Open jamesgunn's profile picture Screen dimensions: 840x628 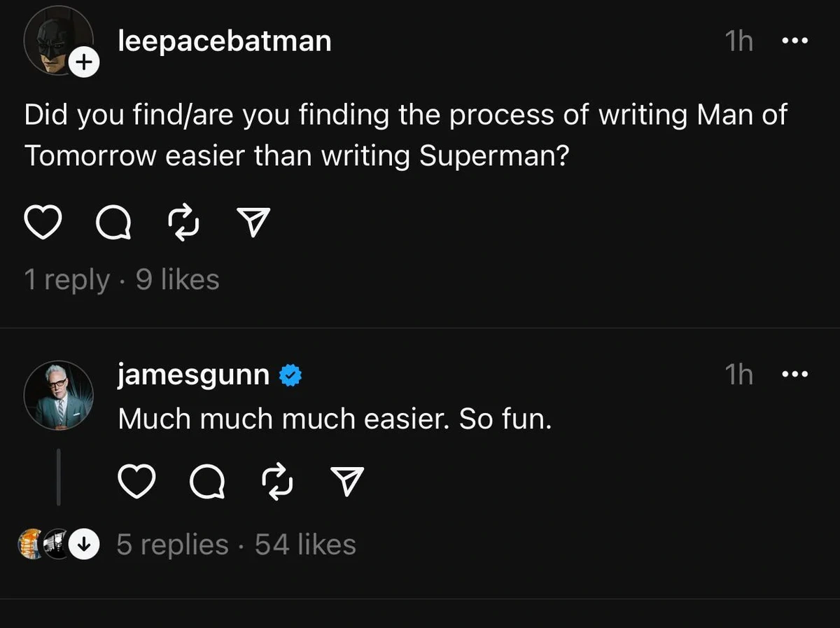tap(58, 396)
